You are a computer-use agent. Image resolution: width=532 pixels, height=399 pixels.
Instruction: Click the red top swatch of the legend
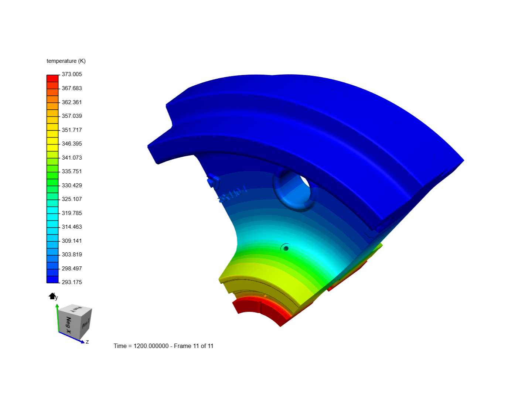point(52,78)
